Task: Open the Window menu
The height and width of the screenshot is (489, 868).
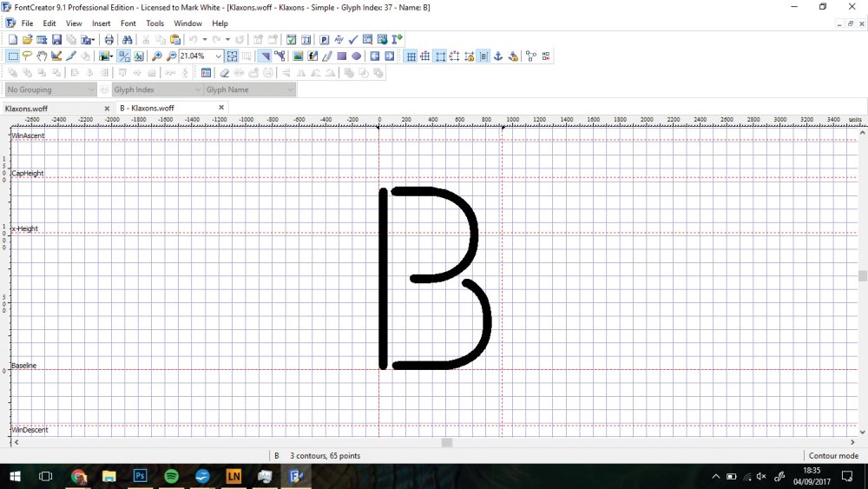Action: (187, 23)
